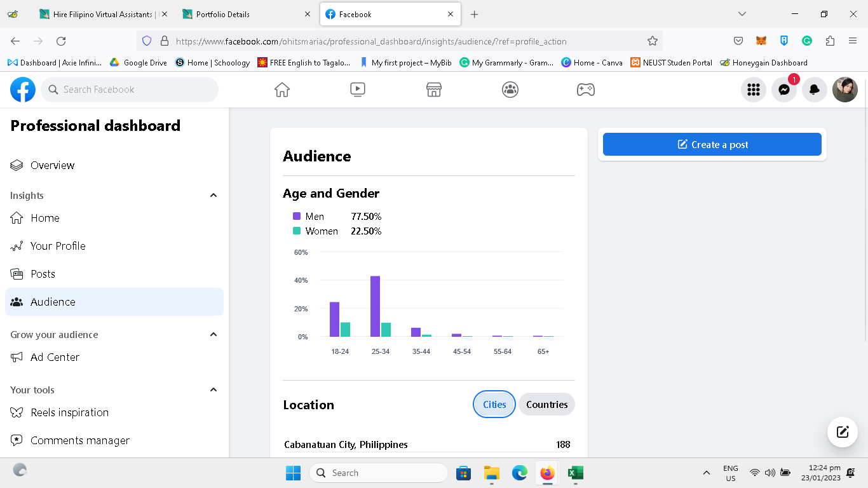Image resolution: width=868 pixels, height=488 pixels.
Task: Open the Facebook Watch video icon
Action: pos(358,90)
